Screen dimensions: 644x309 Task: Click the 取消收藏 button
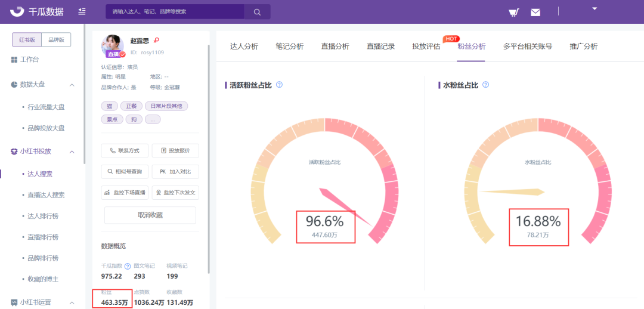[x=150, y=215]
